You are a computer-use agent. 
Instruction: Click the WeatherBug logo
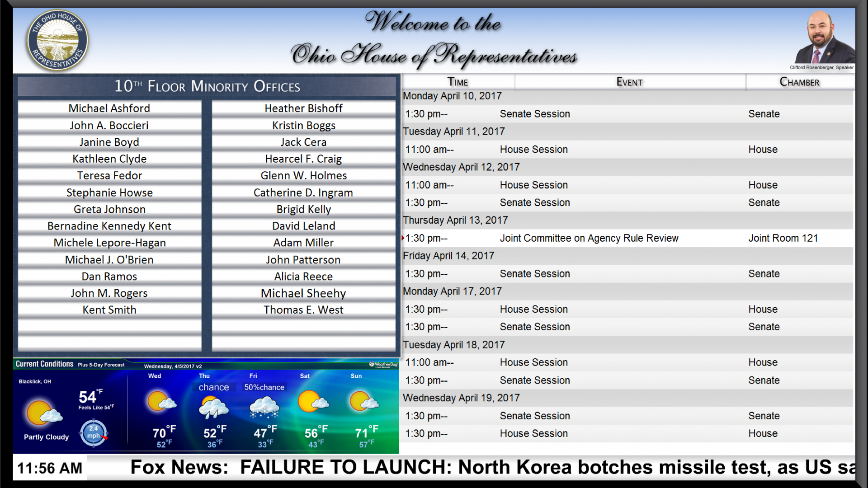pyautogui.click(x=383, y=365)
